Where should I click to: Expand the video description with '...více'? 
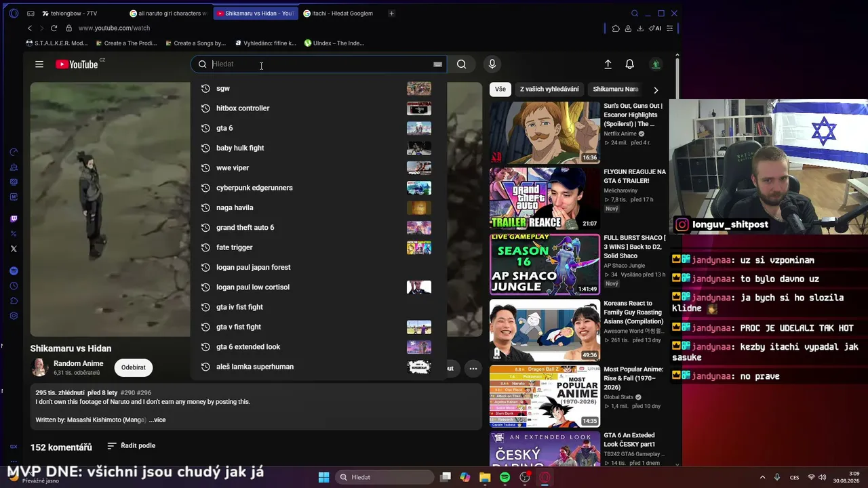157,420
